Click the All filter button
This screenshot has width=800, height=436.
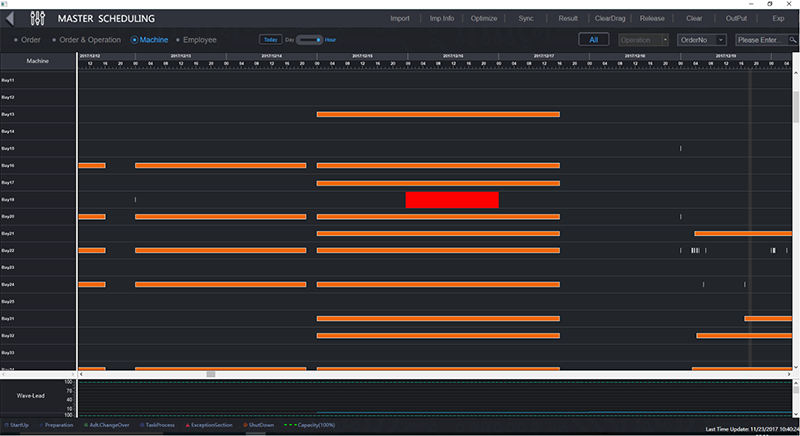[594, 40]
